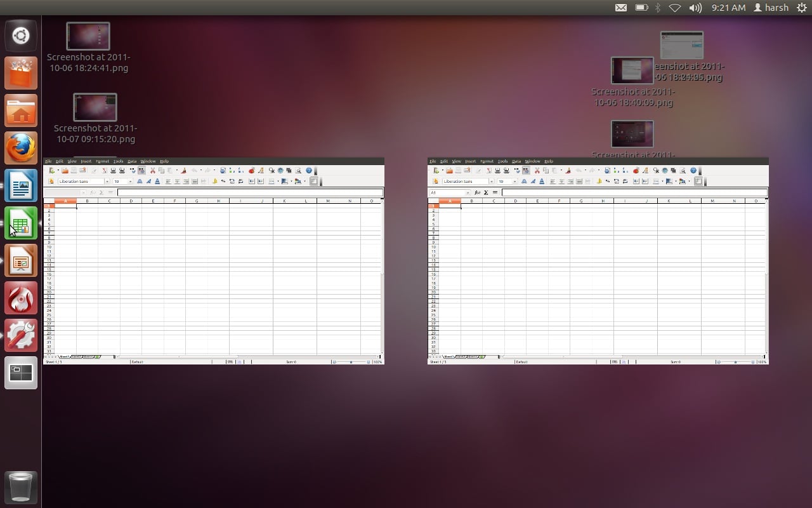This screenshot has width=812, height=508.
Task: Expand font size dropdown in left Calc window
Action: pos(131,182)
